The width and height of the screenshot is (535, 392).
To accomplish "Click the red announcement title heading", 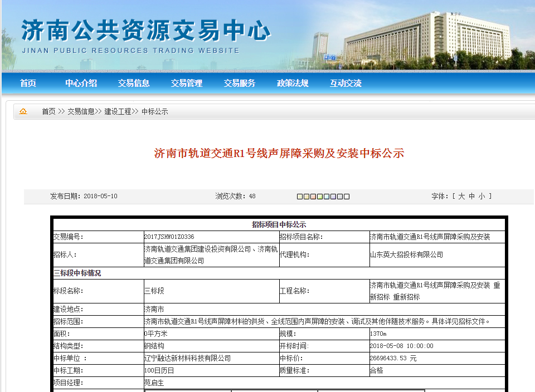I will click(279, 153).
